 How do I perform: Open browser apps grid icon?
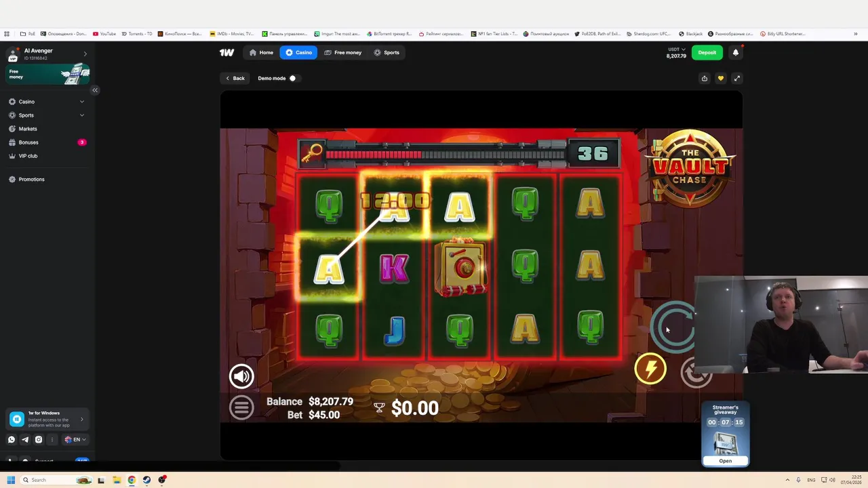[x=7, y=34]
